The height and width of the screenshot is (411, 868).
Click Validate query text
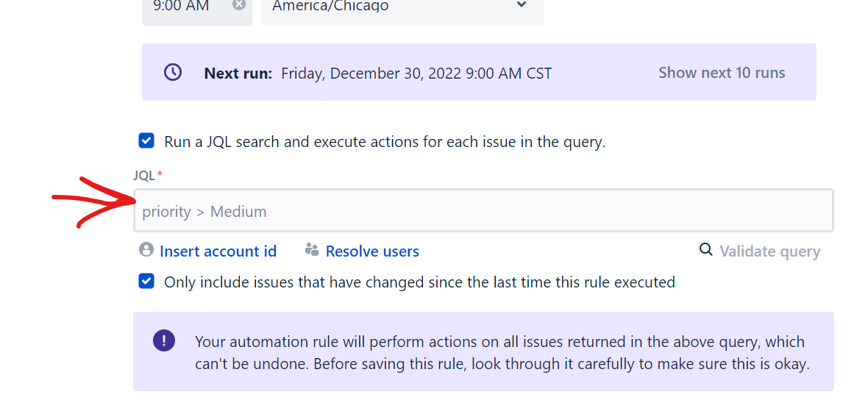[x=769, y=251]
